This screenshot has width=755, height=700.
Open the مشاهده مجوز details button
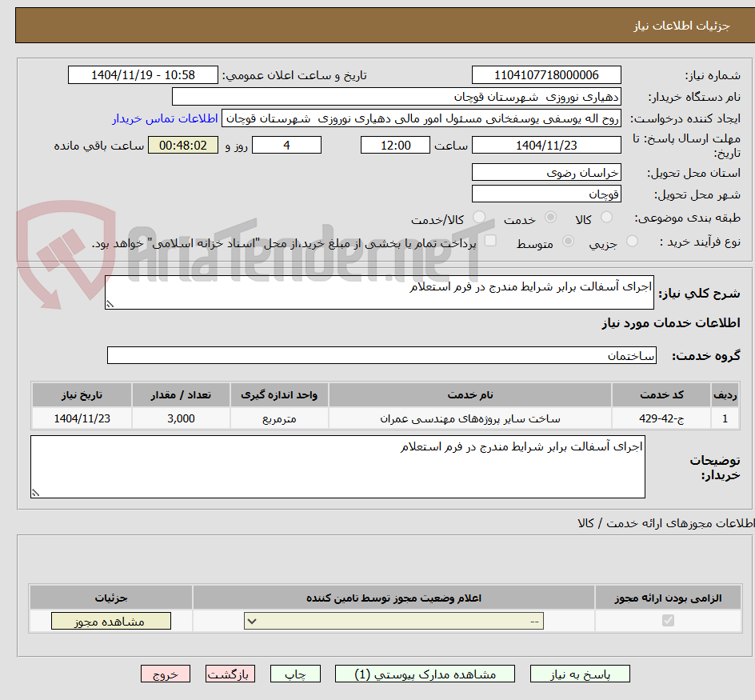click(x=110, y=621)
